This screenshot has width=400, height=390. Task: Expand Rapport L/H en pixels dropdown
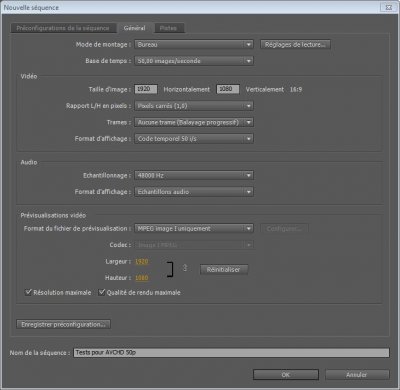pyautogui.click(x=194, y=106)
